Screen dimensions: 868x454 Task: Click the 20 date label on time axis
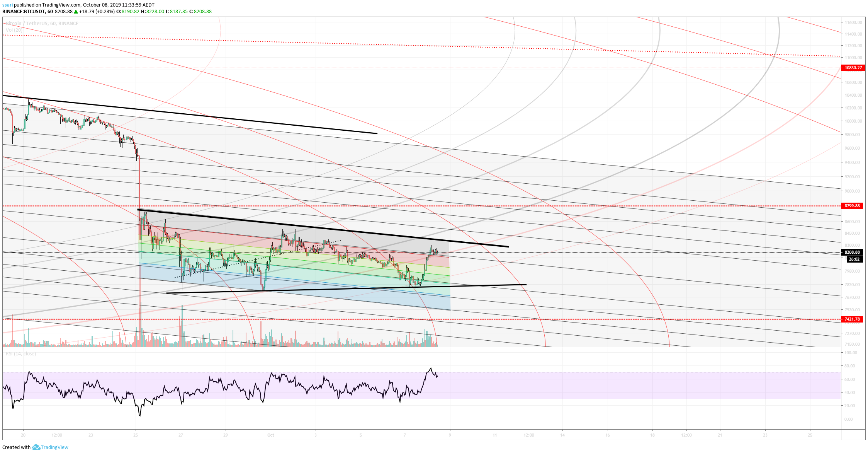click(x=23, y=435)
